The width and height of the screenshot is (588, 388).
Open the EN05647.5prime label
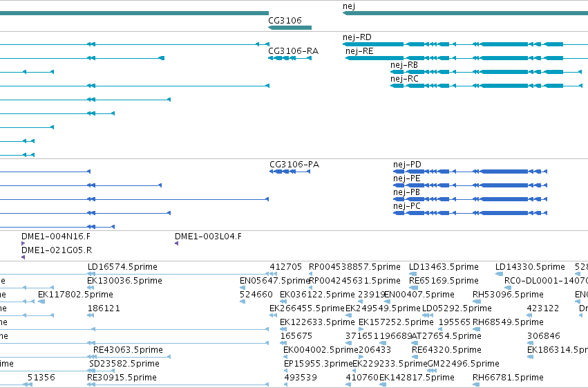274,281
